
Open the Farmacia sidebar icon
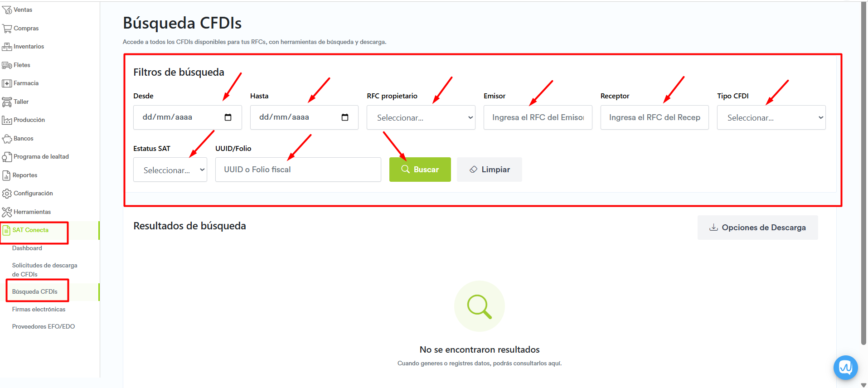7,83
